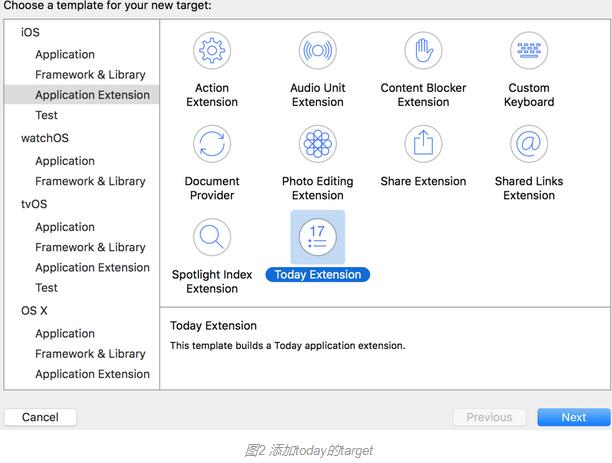Open OS X Framework & Library category

[90, 353]
